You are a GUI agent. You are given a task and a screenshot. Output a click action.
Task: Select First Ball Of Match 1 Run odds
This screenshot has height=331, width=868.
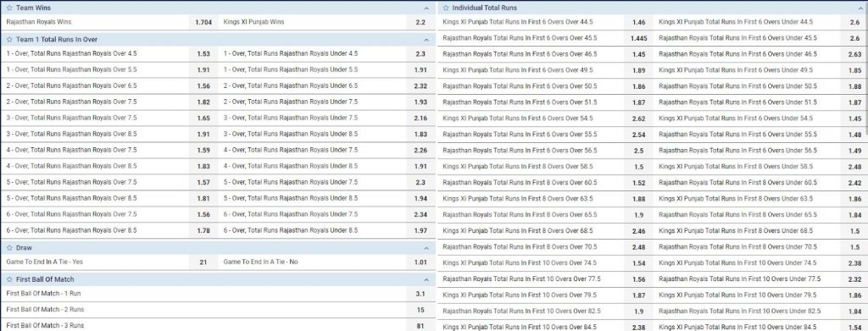click(420, 294)
